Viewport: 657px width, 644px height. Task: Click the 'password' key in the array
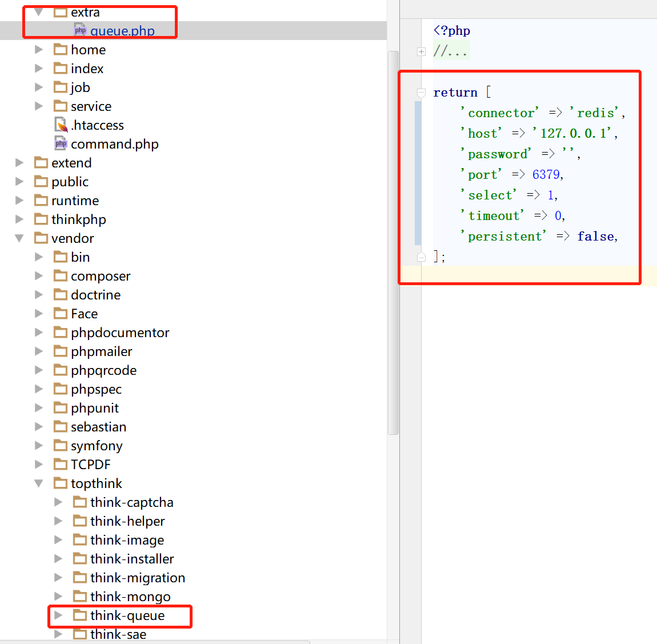(496, 154)
